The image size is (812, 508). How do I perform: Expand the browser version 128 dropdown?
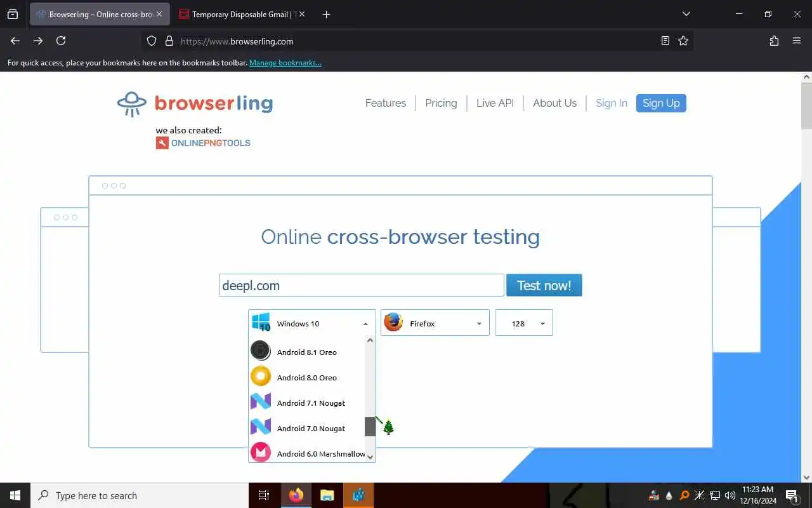tap(542, 324)
